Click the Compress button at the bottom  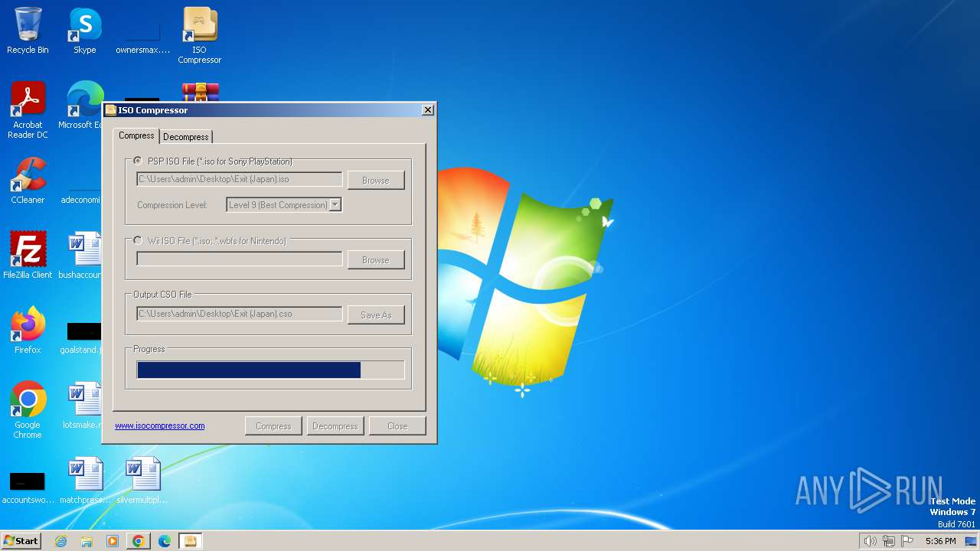pos(273,426)
